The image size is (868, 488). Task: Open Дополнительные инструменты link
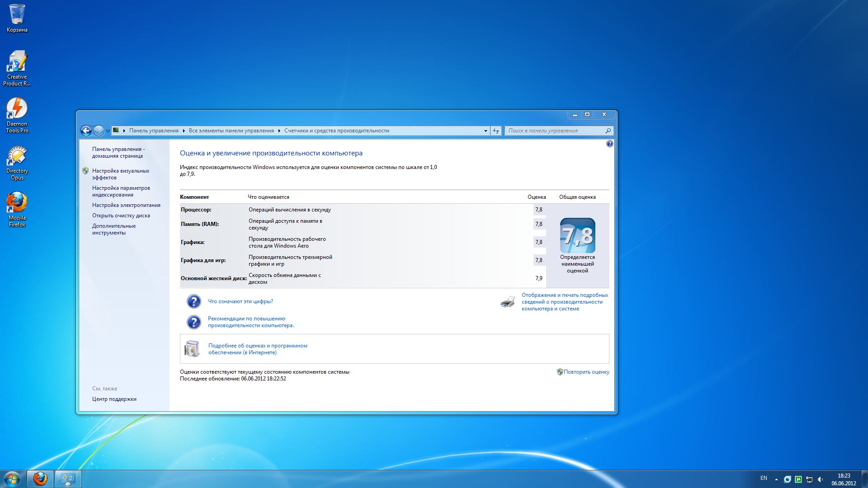point(114,229)
